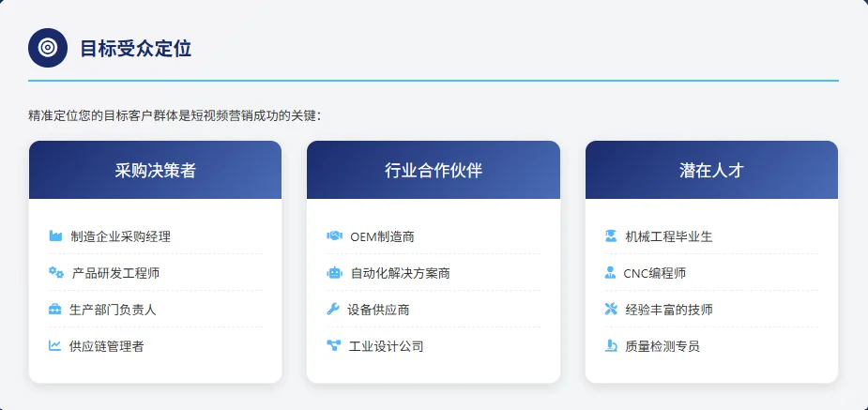This screenshot has width=868, height=410.
Task: Click the handshake icon next to OEM制造商
Action: click(334, 236)
